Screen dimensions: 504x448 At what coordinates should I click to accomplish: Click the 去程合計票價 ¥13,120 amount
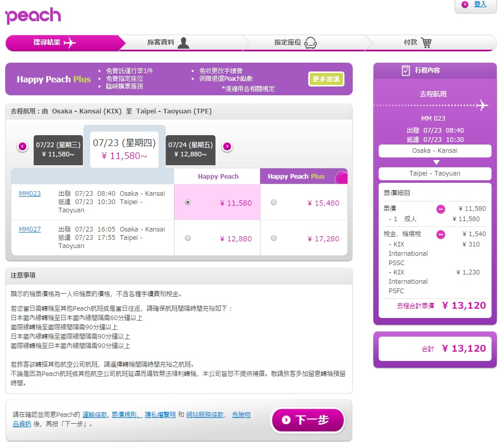click(x=464, y=305)
